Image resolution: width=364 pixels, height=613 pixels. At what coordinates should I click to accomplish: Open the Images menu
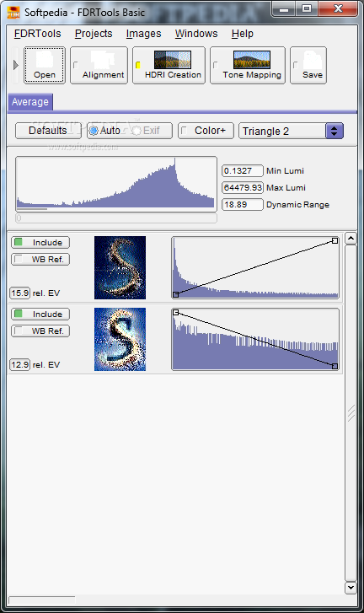click(x=143, y=34)
